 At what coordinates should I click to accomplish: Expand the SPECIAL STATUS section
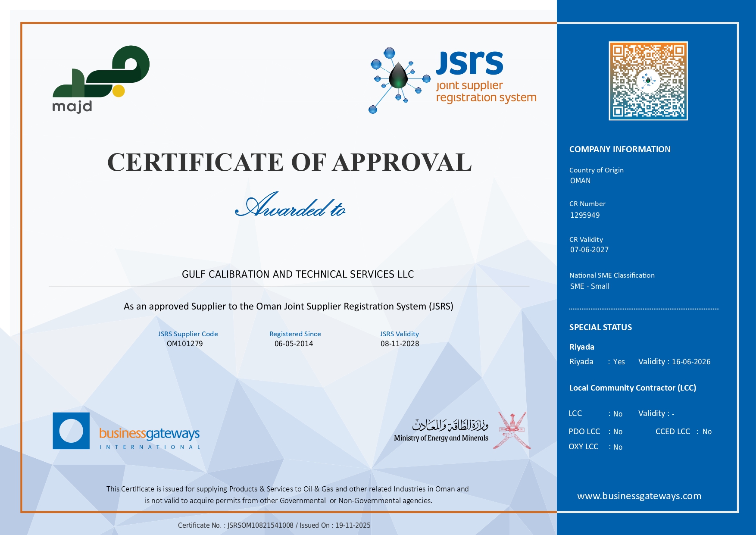[x=600, y=327]
